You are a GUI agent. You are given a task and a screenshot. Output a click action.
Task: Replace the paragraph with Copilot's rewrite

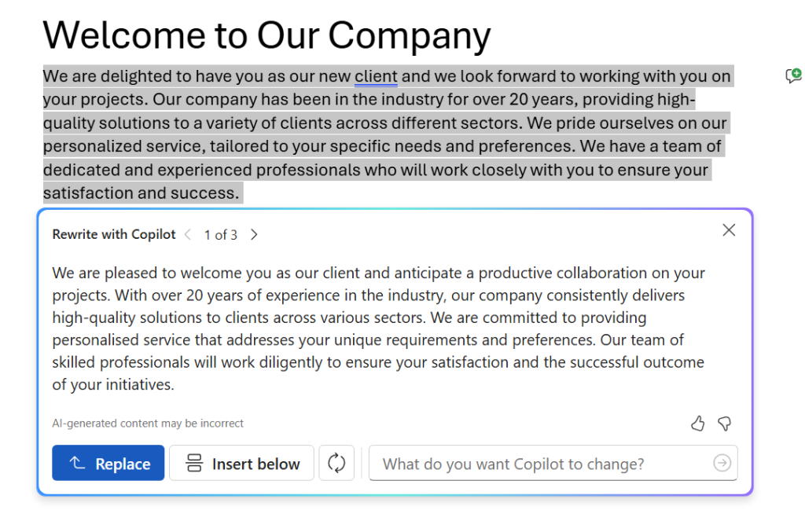coord(108,463)
